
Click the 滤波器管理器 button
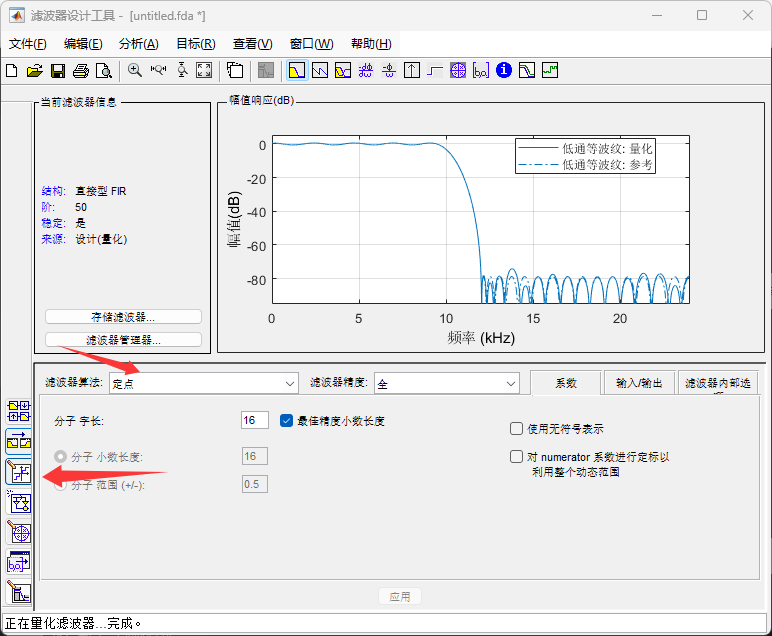[123, 340]
